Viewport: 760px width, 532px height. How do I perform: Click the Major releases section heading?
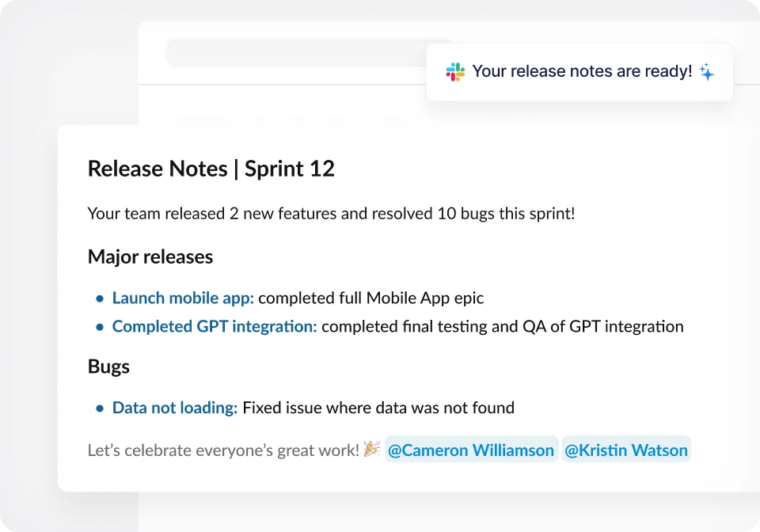[150, 256]
